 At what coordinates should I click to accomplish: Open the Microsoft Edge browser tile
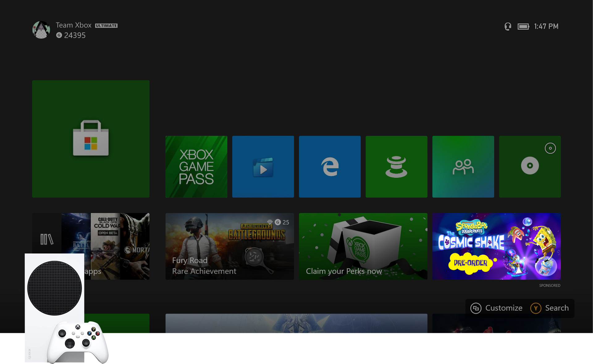coord(330,166)
